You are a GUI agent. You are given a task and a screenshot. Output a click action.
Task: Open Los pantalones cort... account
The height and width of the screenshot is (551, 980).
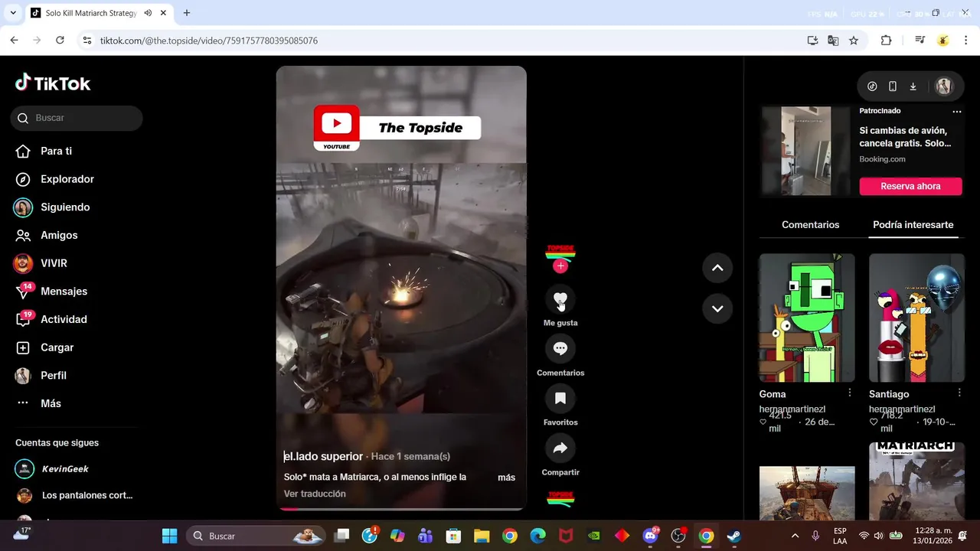coord(74,495)
